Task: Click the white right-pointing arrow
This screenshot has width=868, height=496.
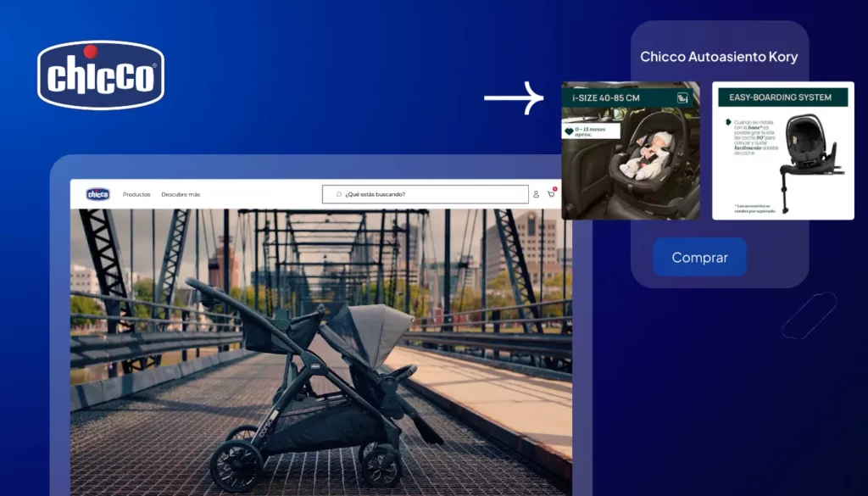Action: coord(514,98)
